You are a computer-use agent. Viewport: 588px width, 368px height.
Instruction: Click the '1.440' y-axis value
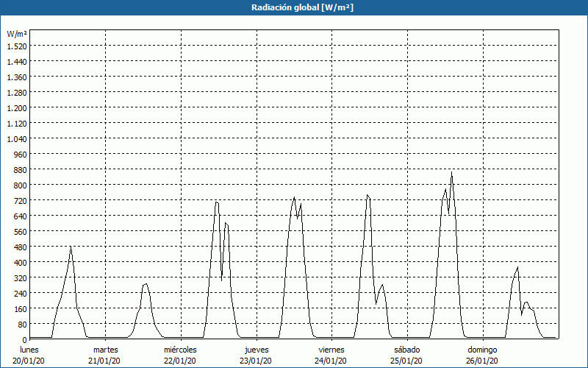tap(17, 62)
